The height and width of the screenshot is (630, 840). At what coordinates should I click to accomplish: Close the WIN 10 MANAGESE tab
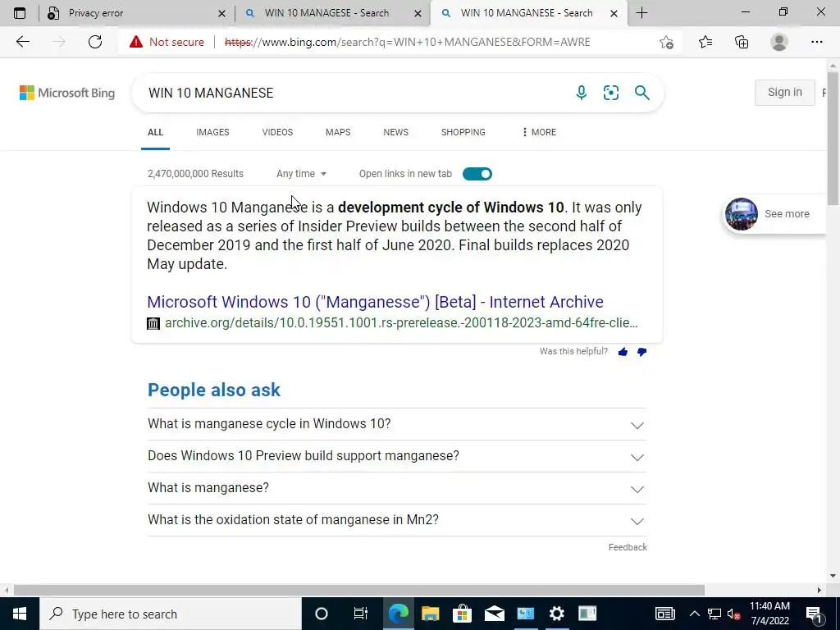(418, 13)
